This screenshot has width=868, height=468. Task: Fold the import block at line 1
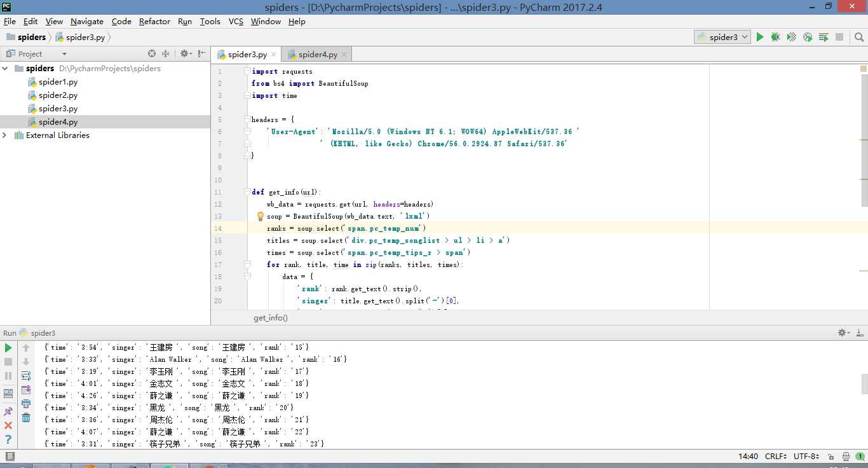[247, 71]
